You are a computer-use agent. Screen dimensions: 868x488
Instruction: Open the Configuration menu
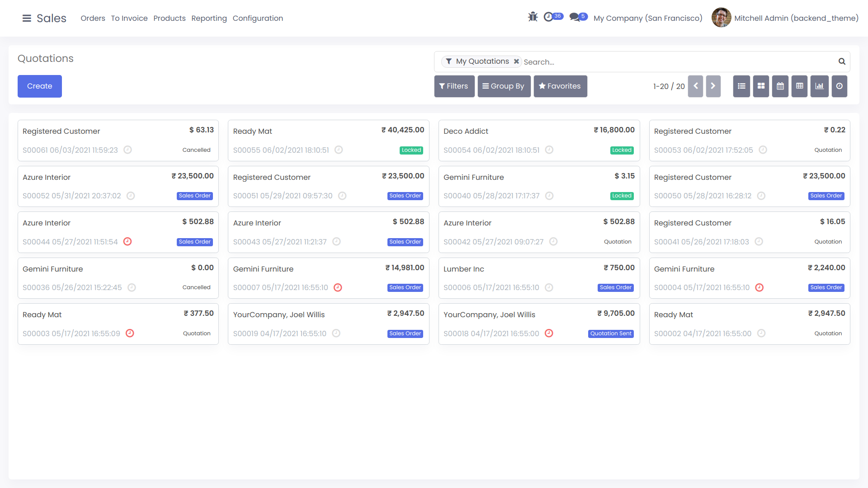coord(258,18)
